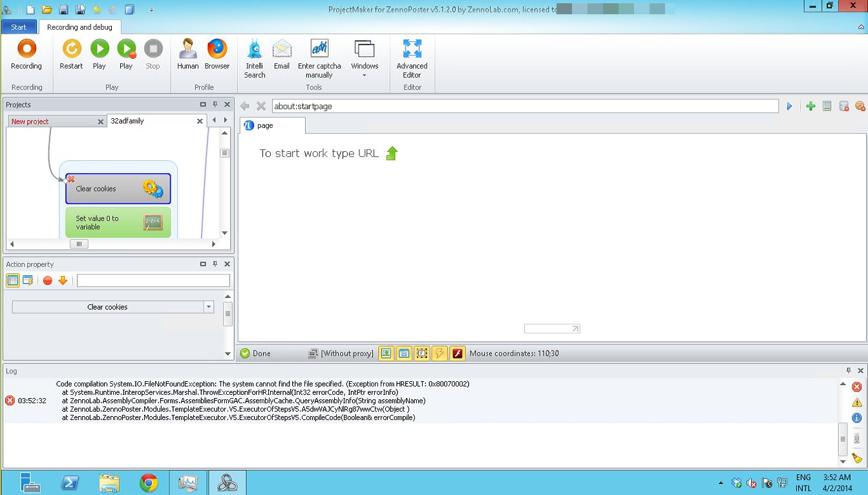
Task: Filter the log by errors
Action: tap(857, 387)
